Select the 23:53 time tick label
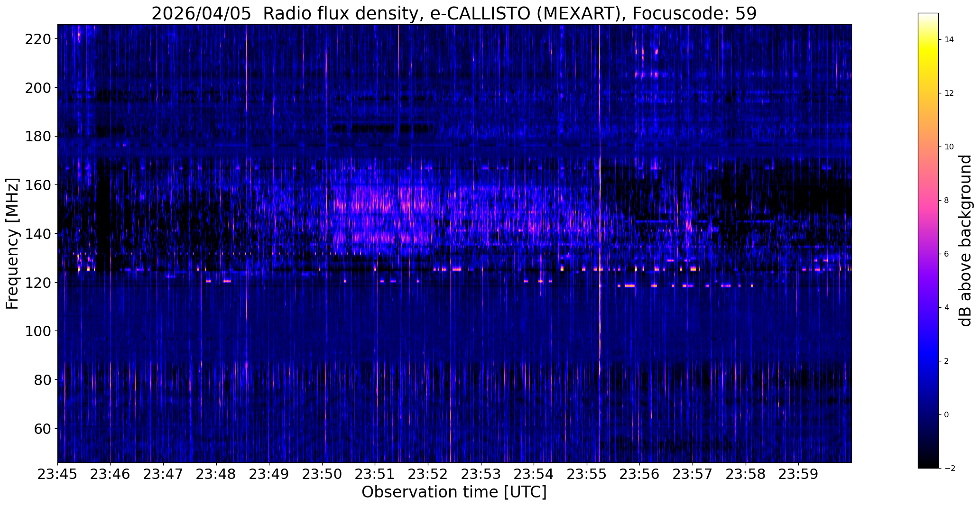The width and height of the screenshot is (980, 506). click(481, 474)
